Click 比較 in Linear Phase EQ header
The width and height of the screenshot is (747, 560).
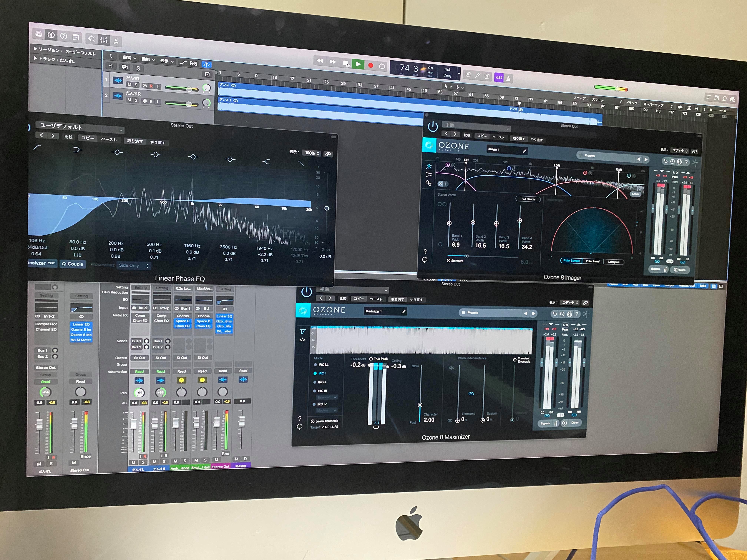tap(69, 137)
